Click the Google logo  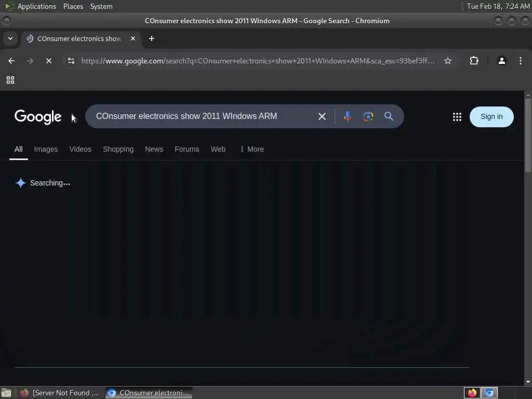point(38,117)
